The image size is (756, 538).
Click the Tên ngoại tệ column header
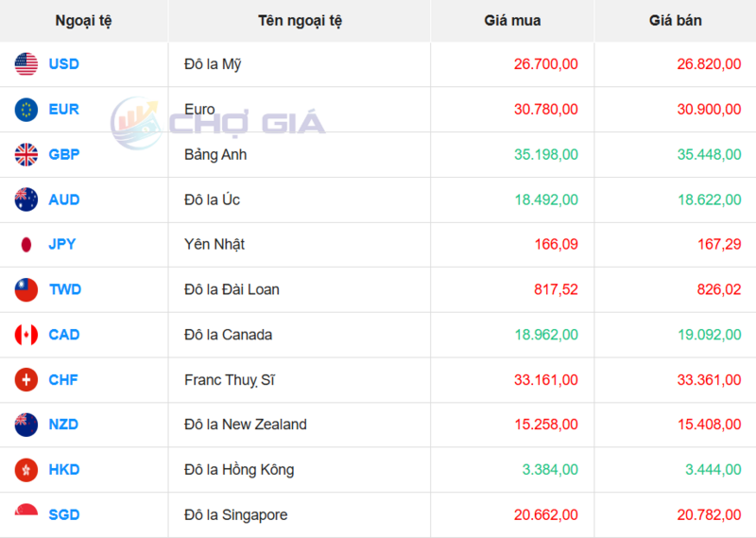click(300, 21)
